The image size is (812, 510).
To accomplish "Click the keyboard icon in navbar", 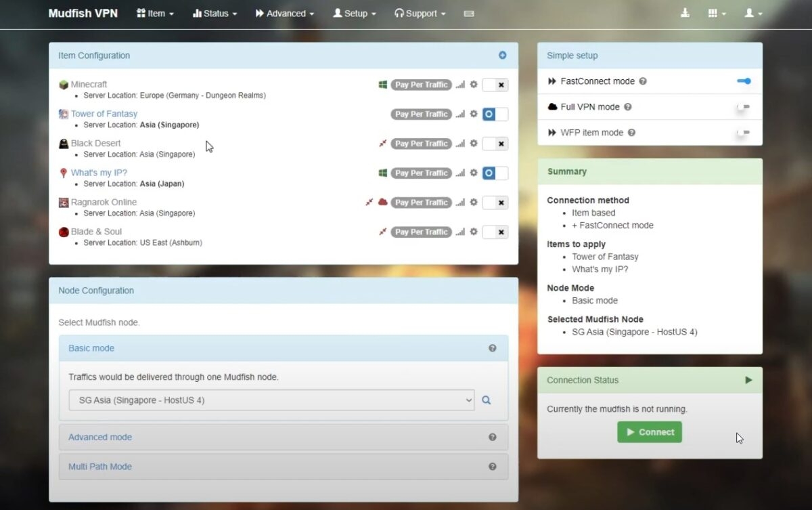I will 469,14.
